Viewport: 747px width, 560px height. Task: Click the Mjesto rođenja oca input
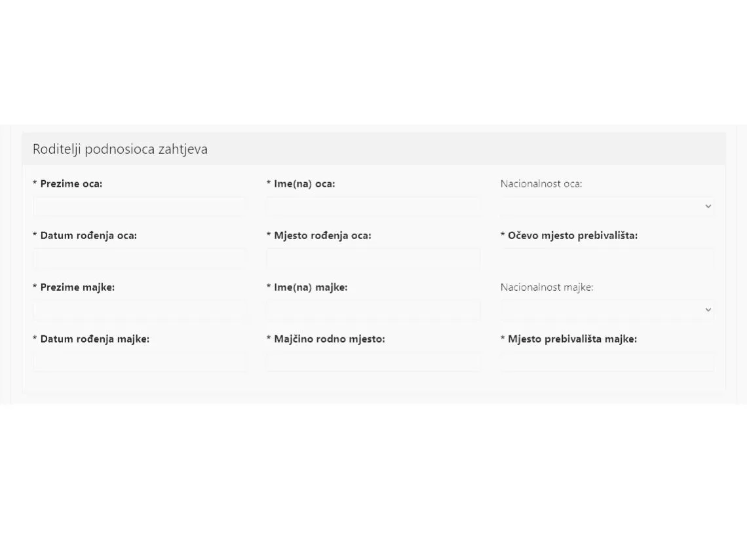click(373, 258)
